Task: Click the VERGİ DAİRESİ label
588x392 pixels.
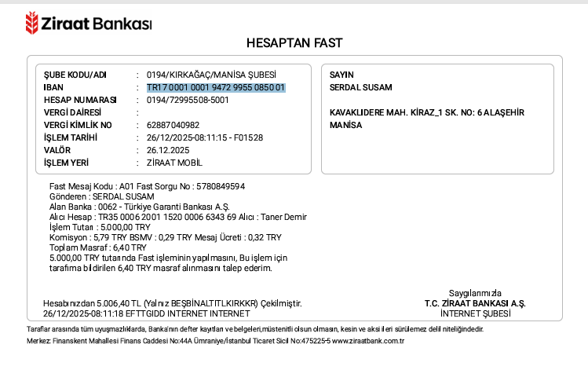Action: (72, 112)
